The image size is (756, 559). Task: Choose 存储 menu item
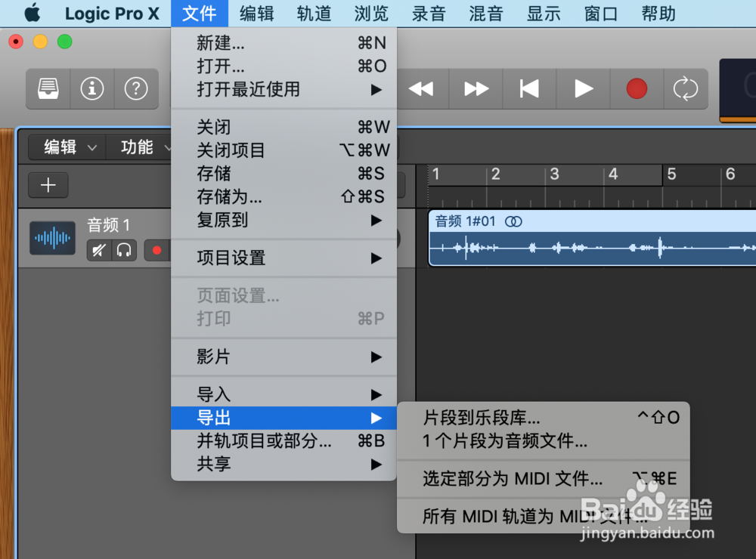click(x=284, y=174)
